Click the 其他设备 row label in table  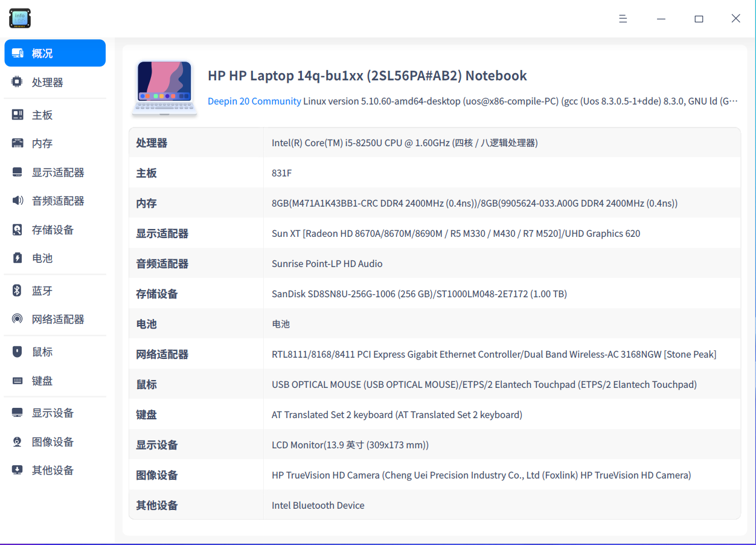pyautogui.click(x=157, y=505)
